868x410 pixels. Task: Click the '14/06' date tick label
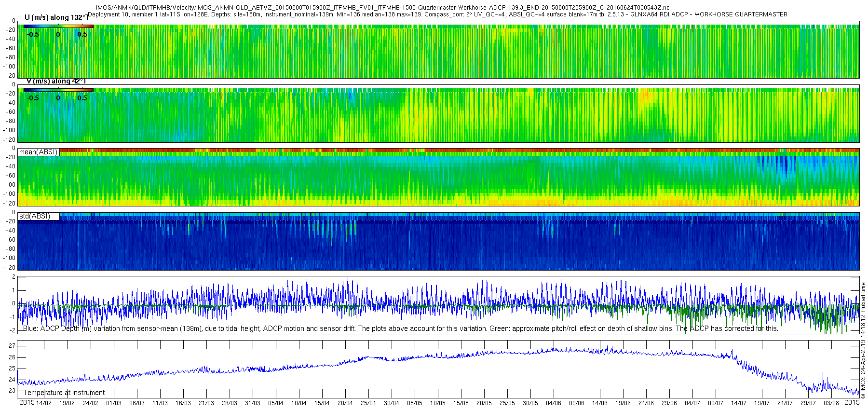point(600,403)
